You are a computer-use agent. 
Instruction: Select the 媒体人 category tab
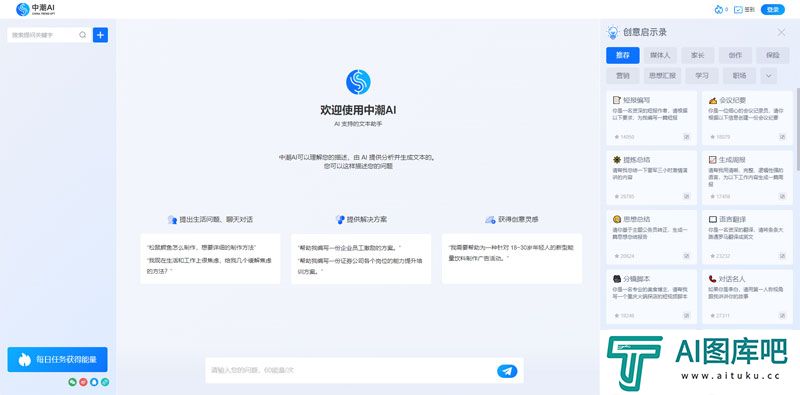click(660, 55)
